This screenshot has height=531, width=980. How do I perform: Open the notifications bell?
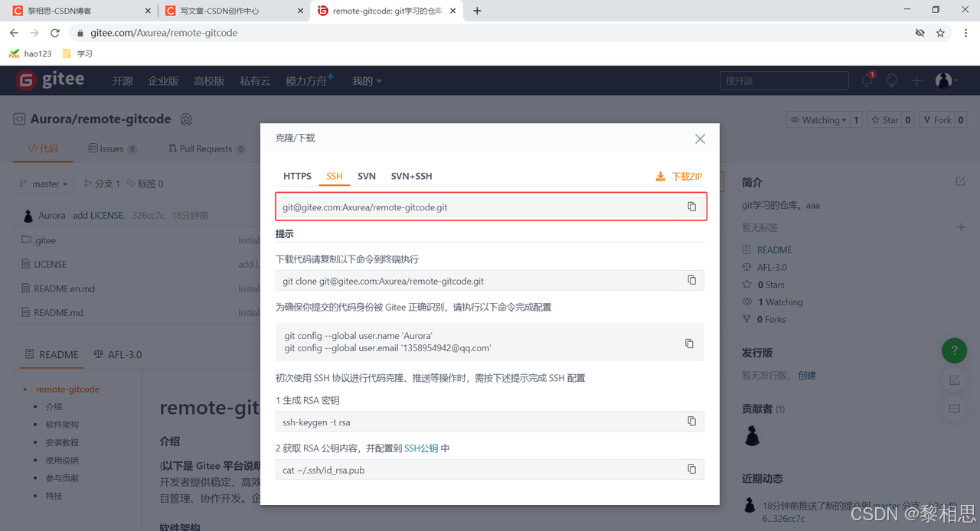867,80
